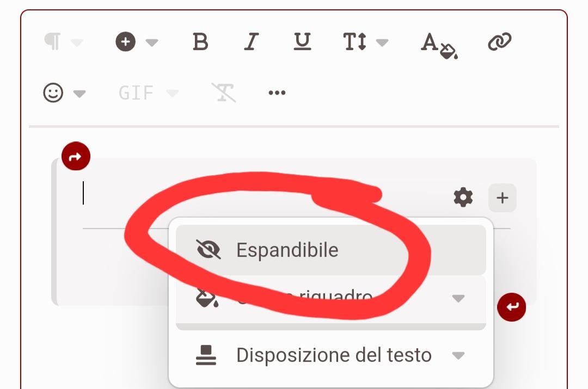
Task: Click the plus button beside the gear
Action: (x=502, y=197)
